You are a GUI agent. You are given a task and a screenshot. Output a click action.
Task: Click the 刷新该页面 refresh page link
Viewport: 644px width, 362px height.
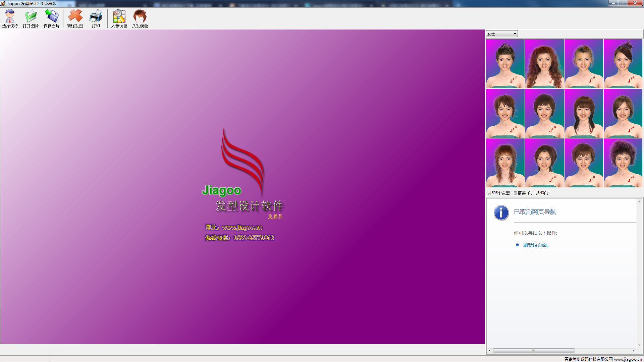(536, 245)
